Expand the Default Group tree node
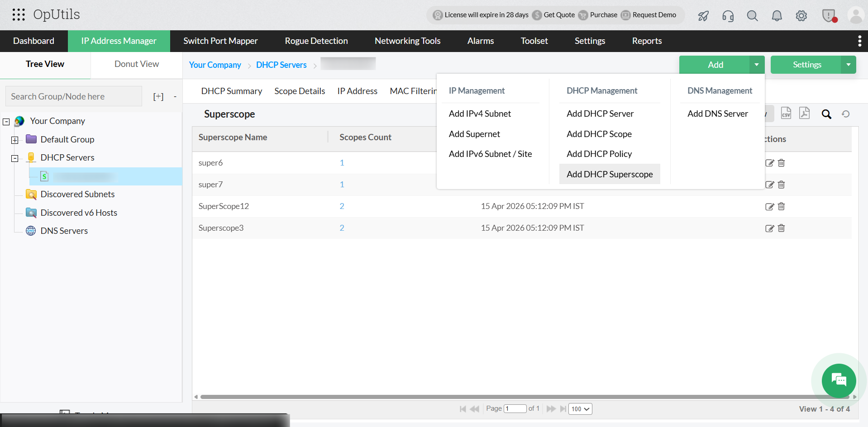868x427 pixels. pyautogui.click(x=14, y=140)
